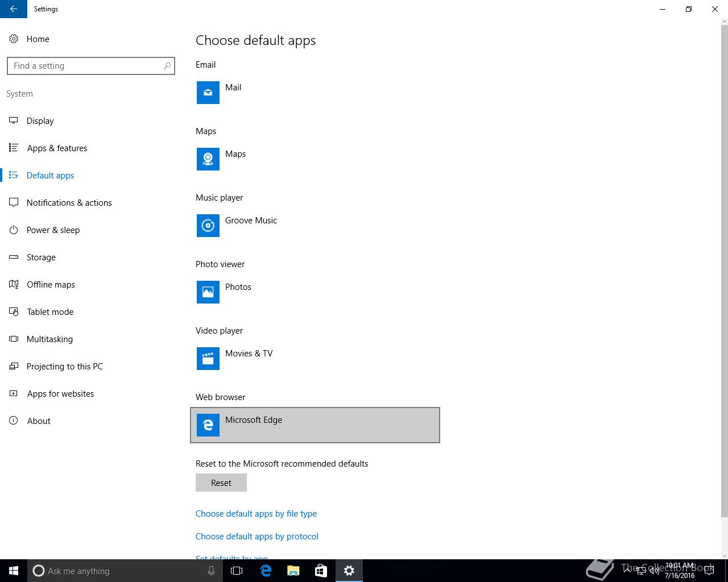Open the Microsoft Store from the taskbar
The height and width of the screenshot is (582, 728).
click(321, 571)
